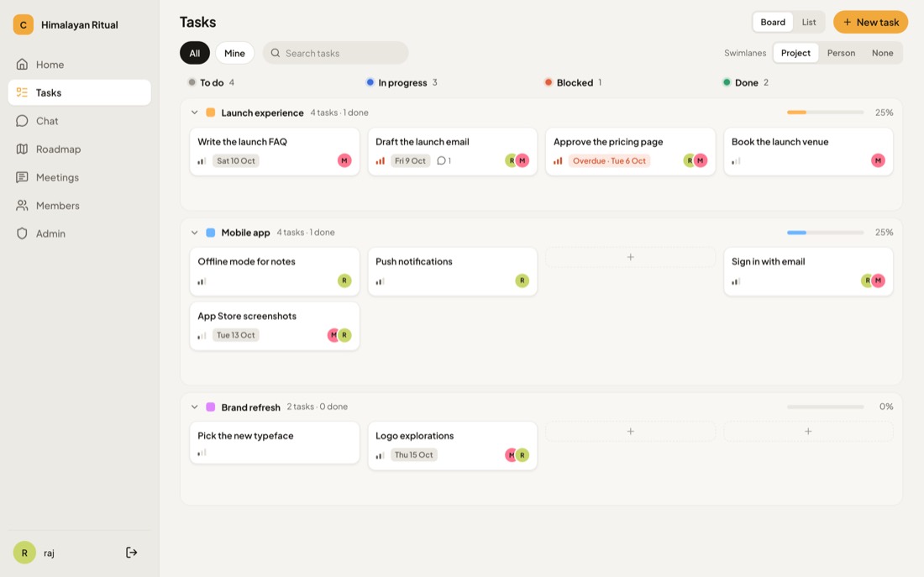
Task: Click the Overdue · Tue 6 Oct tag
Action: [609, 161]
